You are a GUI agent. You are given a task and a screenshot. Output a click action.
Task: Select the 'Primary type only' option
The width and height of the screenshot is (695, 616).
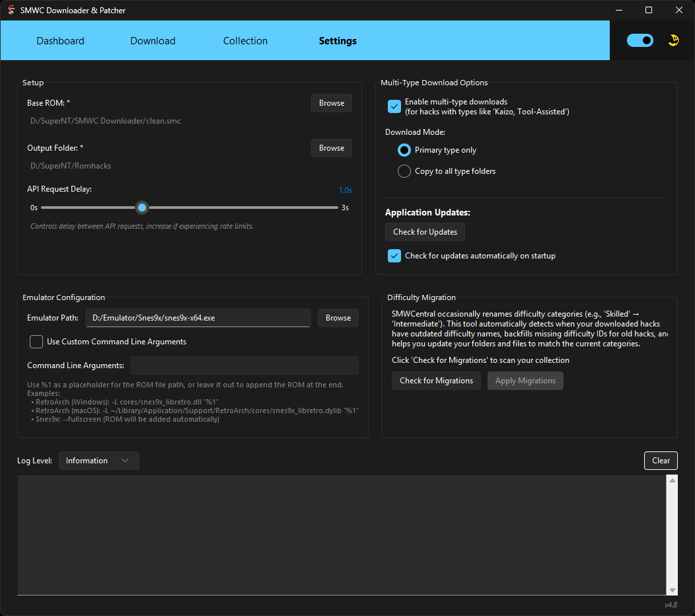[x=404, y=150]
